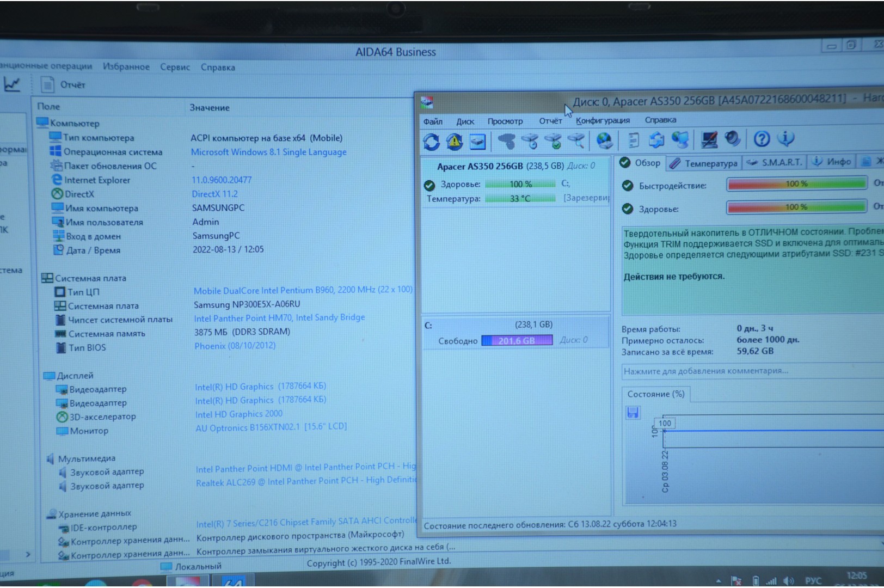Click the disk with green checkmark icon

click(x=553, y=141)
